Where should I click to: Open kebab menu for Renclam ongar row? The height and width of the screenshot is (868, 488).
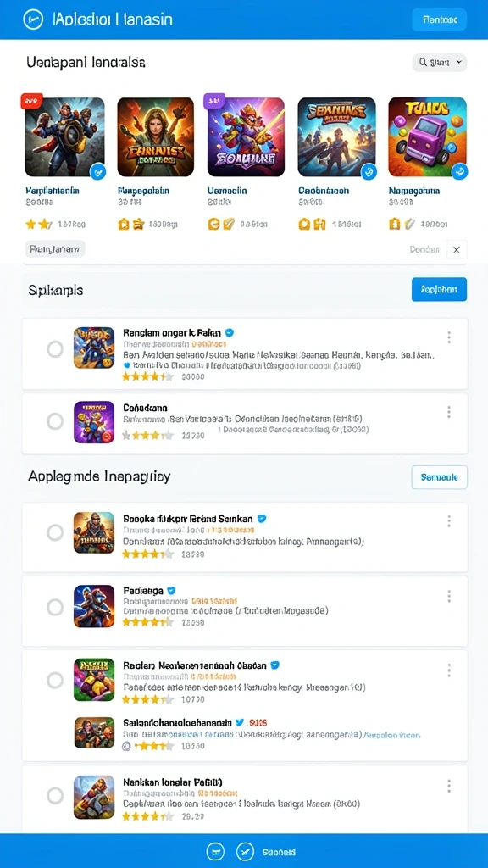point(449,337)
